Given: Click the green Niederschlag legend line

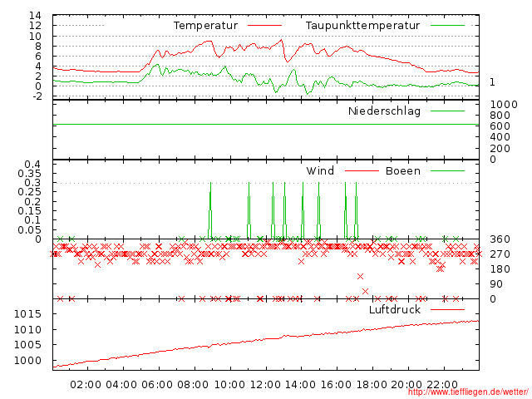Looking at the screenshot, I should point(447,111).
